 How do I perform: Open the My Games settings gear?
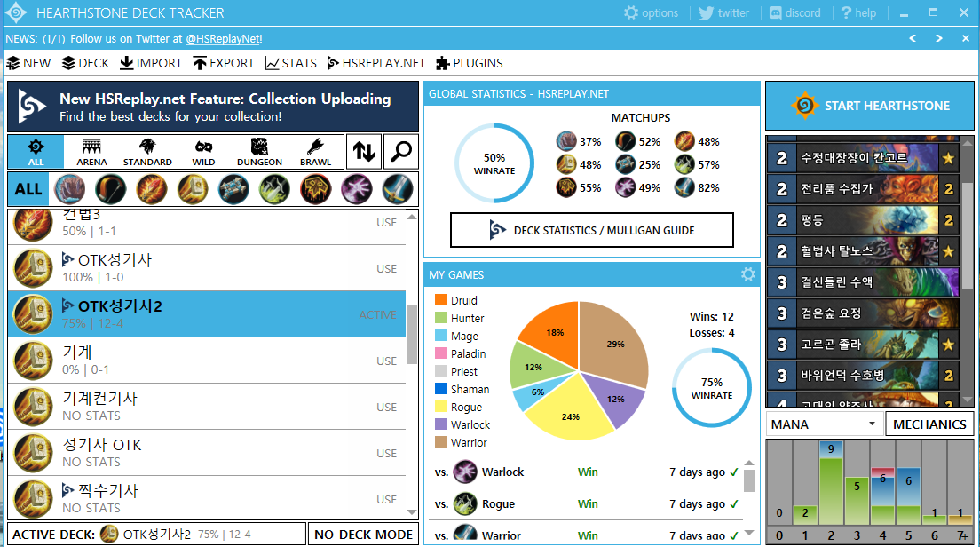click(748, 274)
